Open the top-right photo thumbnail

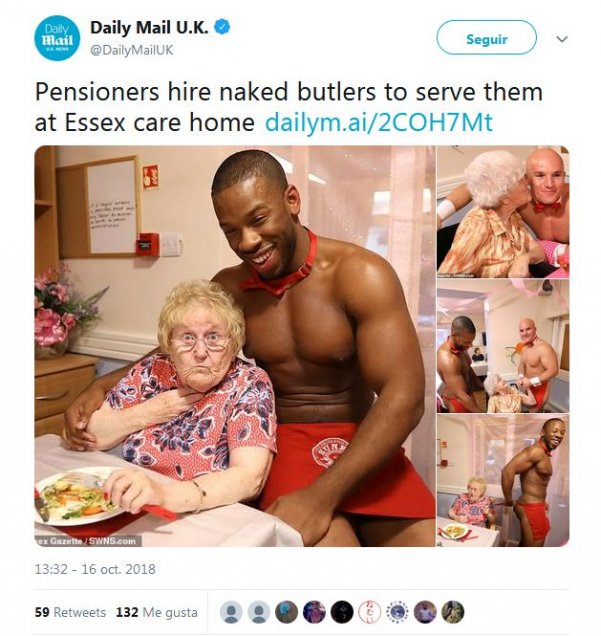coord(503,211)
